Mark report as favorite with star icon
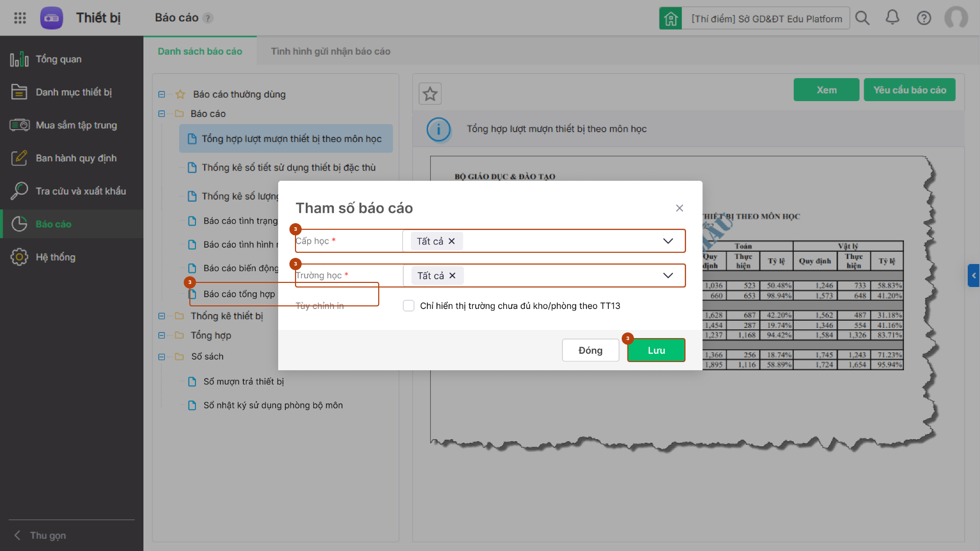Screen dimensions: 980x551 [430, 94]
